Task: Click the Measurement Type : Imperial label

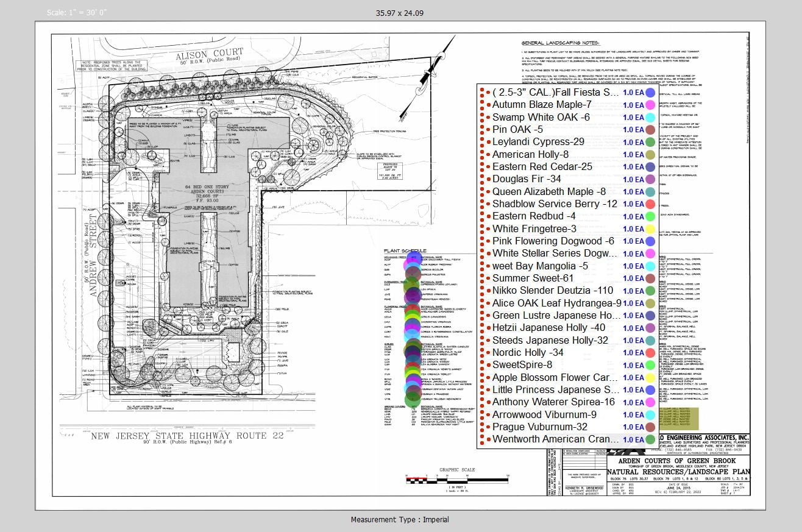Action: click(400, 520)
